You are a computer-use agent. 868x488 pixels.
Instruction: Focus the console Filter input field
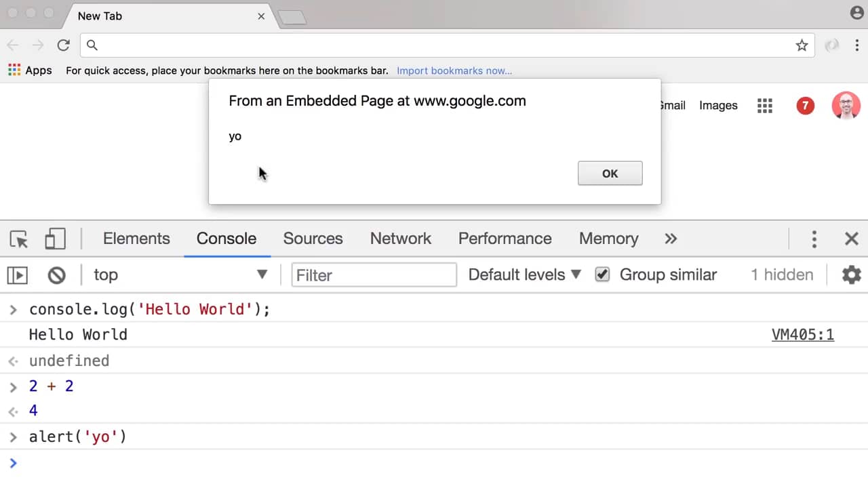(374, 275)
